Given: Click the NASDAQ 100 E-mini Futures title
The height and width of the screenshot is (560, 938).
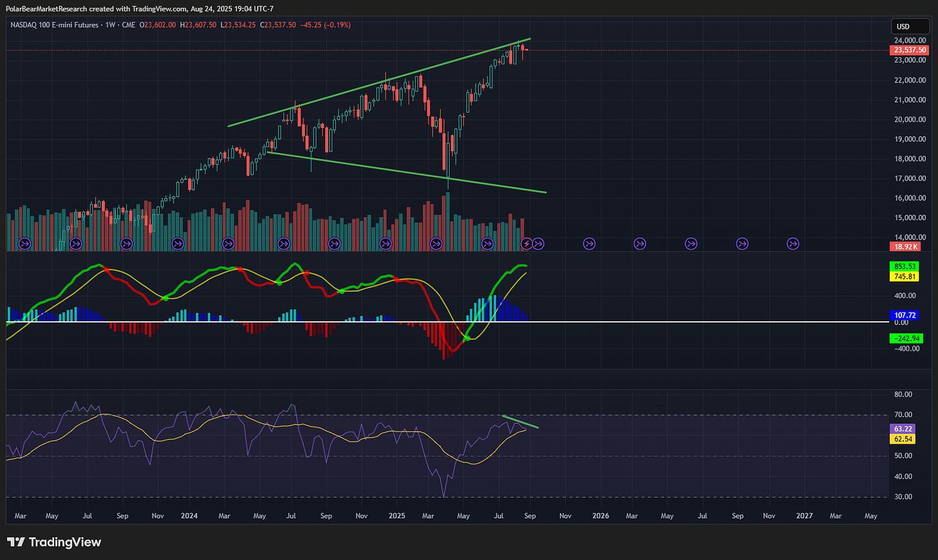Looking at the screenshot, I should point(55,25).
